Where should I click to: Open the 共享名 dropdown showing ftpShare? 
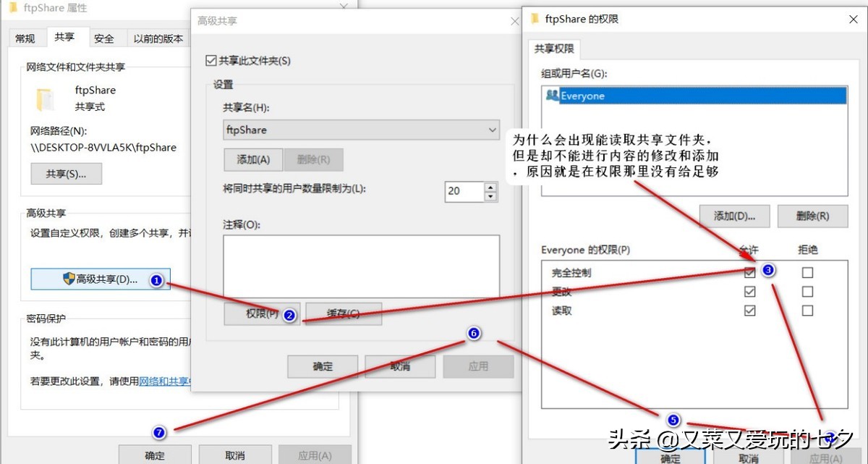tap(493, 130)
